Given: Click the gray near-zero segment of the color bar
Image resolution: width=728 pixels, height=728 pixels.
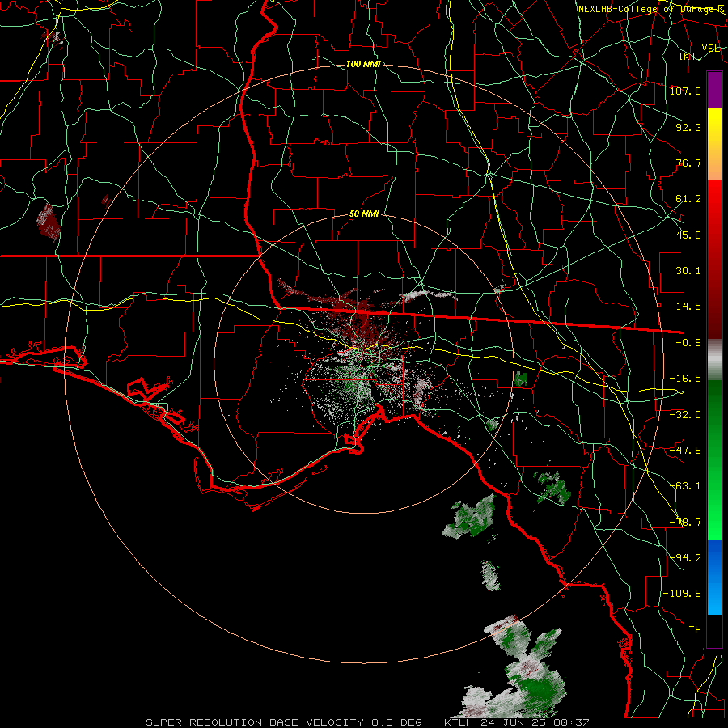Looking at the screenshot, I should pos(714,360).
